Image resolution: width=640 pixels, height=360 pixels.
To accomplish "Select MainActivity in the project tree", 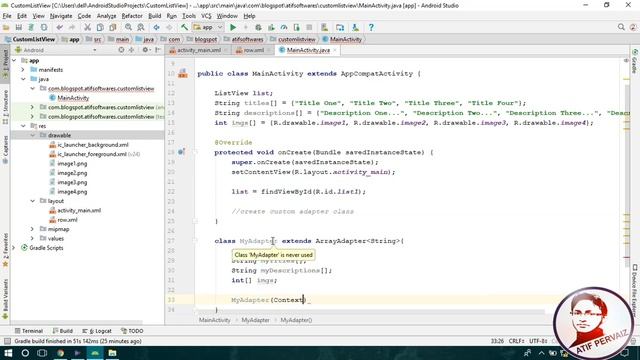I will pyautogui.click(x=73, y=98).
